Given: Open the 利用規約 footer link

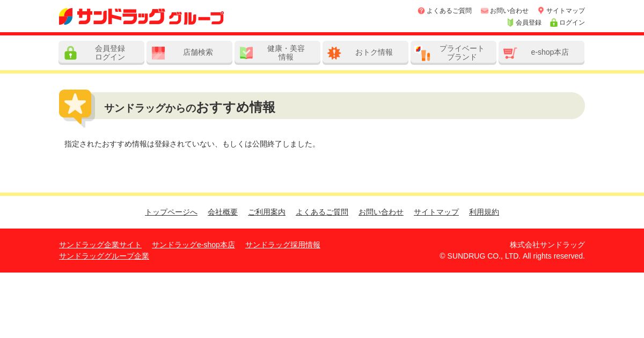Looking at the screenshot, I should click(x=484, y=212).
